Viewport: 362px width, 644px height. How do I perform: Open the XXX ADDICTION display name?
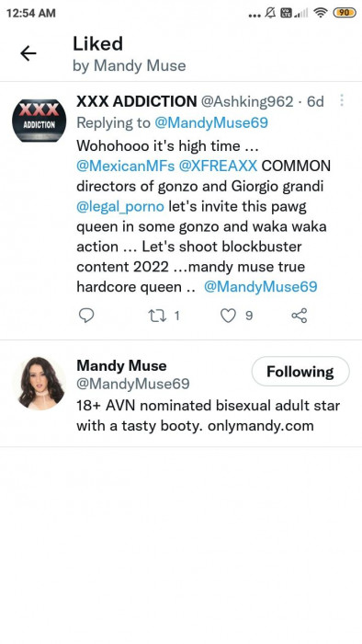coord(137,101)
